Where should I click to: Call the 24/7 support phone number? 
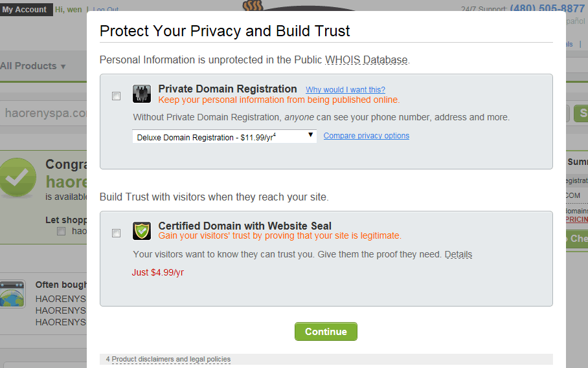(547, 8)
